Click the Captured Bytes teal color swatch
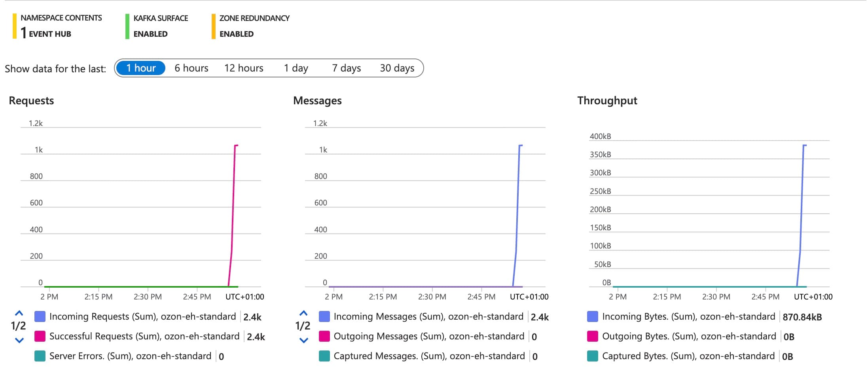Viewport: 868px width, 371px height. coord(593,356)
